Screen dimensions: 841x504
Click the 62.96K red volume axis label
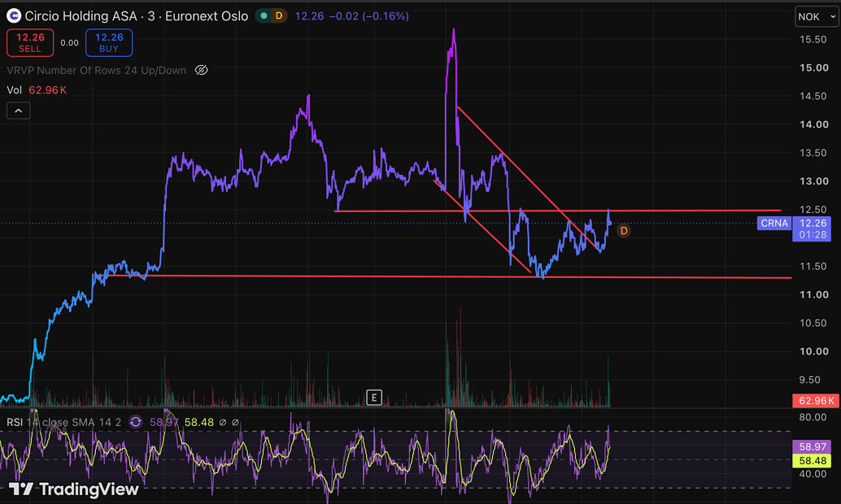click(x=816, y=401)
